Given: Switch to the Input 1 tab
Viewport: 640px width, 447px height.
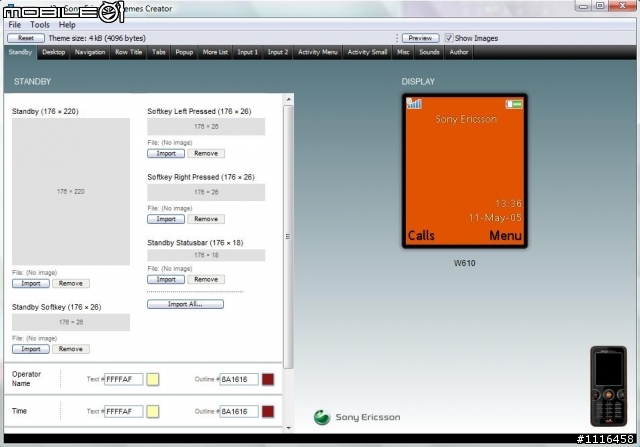Looking at the screenshot, I should (248, 52).
